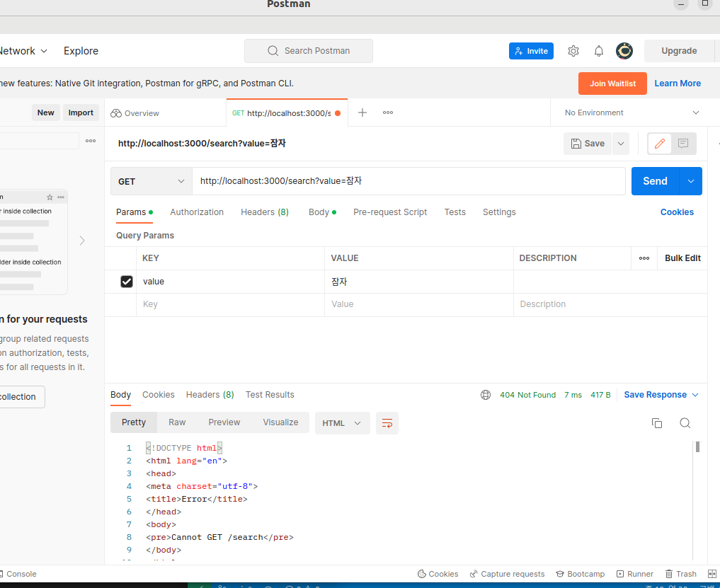Launch the Runner from status bar

tap(634, 574)
